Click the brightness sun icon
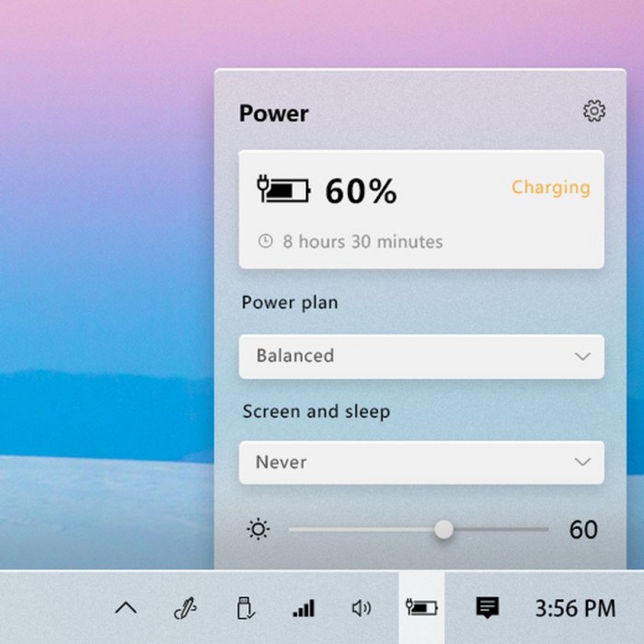Screen dimensions: 644x644 click(x=259, y=529)
